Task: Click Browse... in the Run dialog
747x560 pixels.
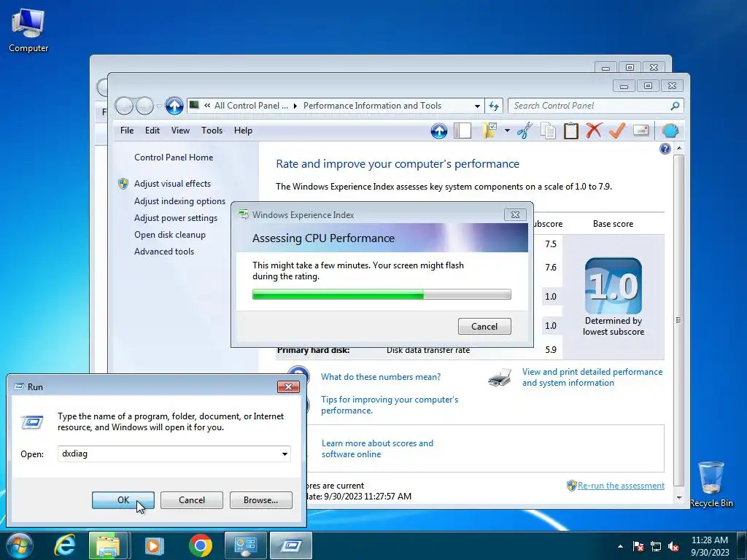Action: [260, 500]
